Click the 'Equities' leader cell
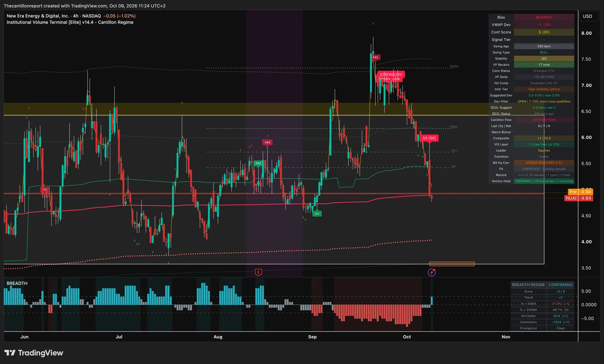This screenshot has width=604, height=364. [x=544, y=150]
